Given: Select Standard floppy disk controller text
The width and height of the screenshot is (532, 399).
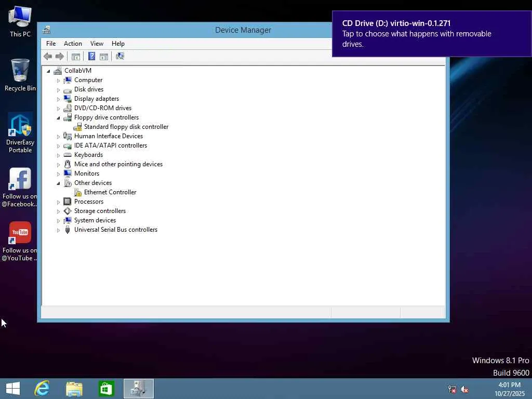Looking at the screenshot, I should (x=126, y=127).
